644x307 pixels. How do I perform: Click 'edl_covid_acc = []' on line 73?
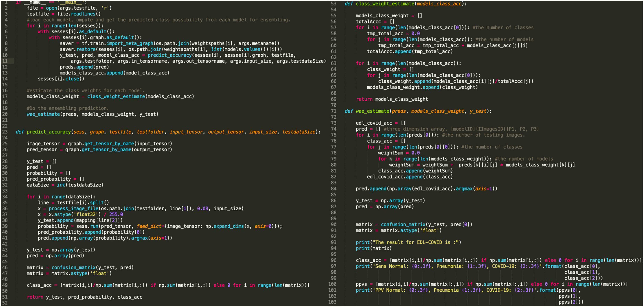click(x=380, y=123)
